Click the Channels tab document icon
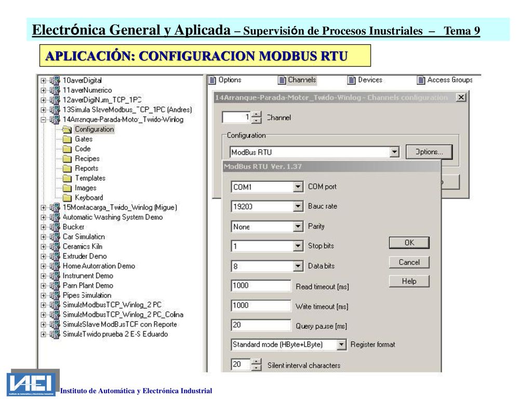The image size is (532, 399). tap(282, 80)
